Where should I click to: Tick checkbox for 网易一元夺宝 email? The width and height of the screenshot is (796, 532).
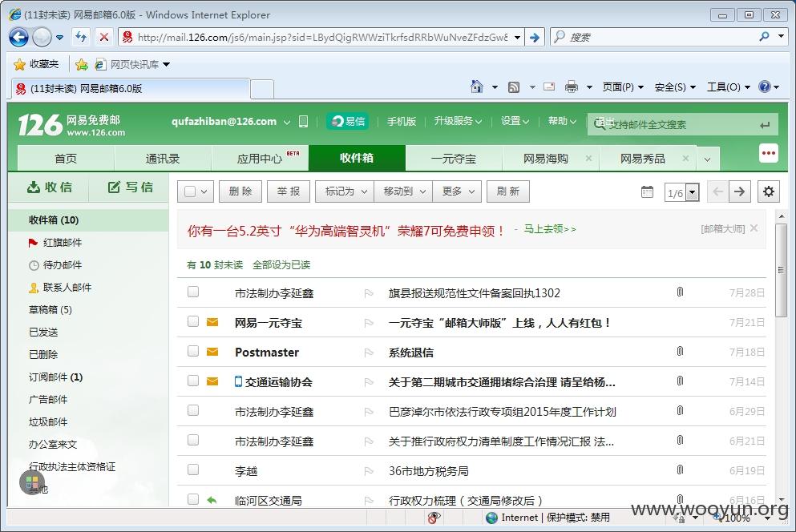coord(193,321)
